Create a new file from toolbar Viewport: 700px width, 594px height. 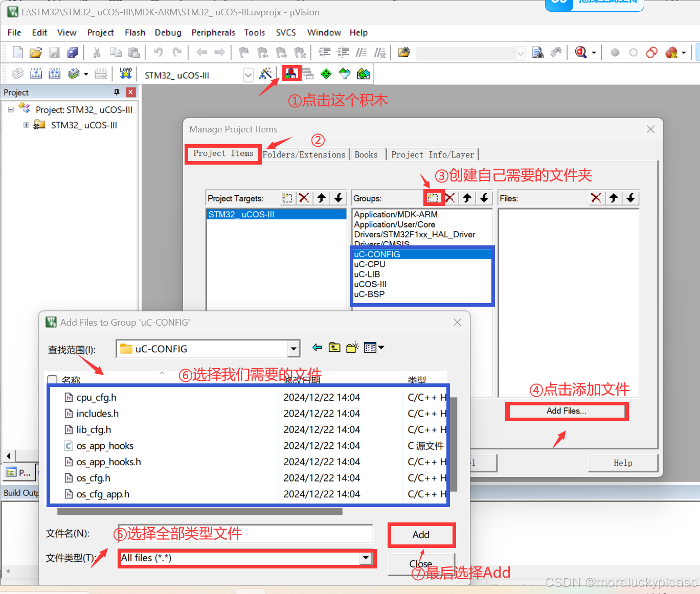[17, 52]
